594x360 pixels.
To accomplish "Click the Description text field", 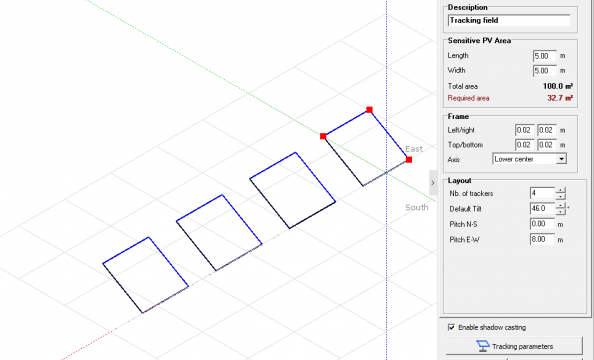I will (x=509, y=20).
